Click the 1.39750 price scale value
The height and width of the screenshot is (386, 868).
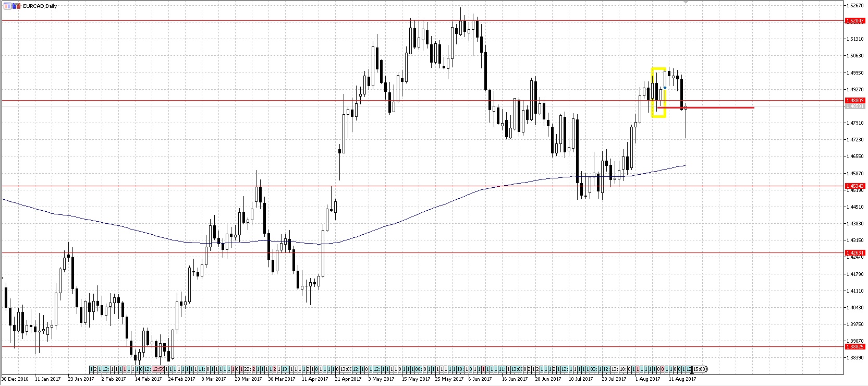(855, 324)
